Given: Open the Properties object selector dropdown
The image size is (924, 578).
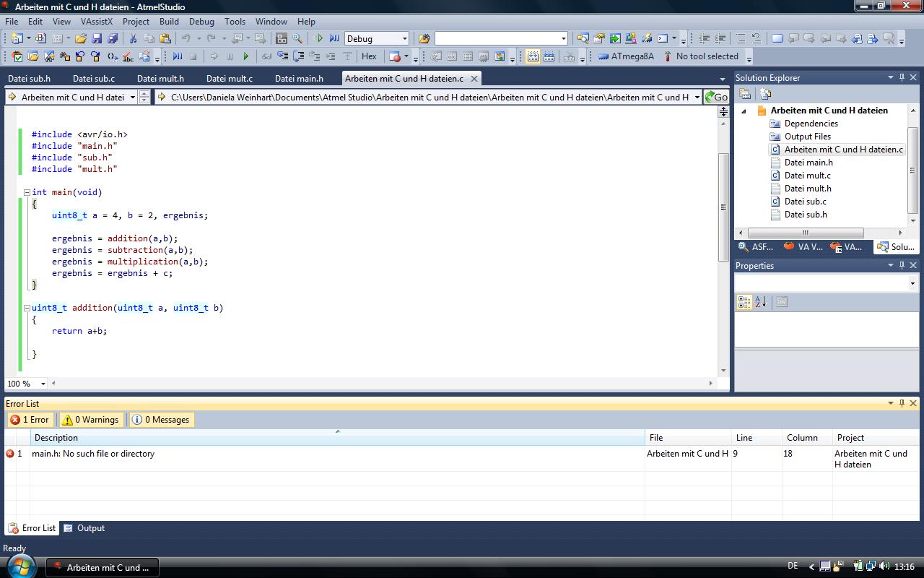Looking at the screenshot, I should coord(912,284).
